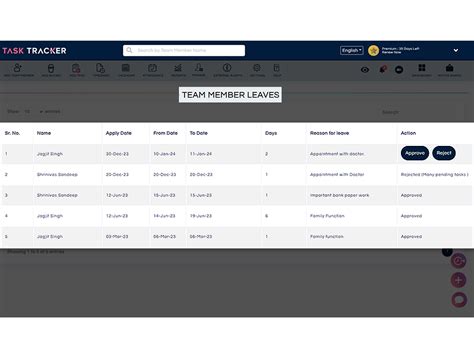The image size is (474, 362).
Task: Open the Show entries count dropdown
Action: [33, 111]
